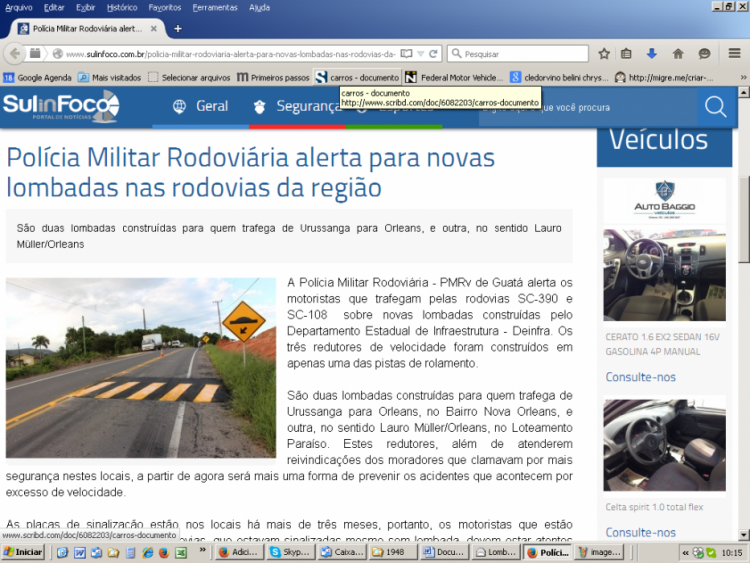Open the Firefox hamburger menu
This screenshot has height=563, width=750.
734,53
